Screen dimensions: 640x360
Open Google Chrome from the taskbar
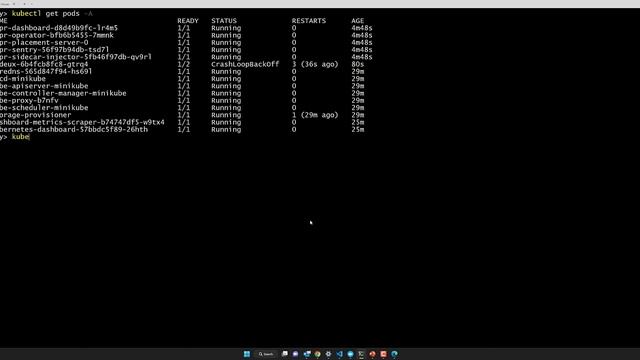(318, 354)
